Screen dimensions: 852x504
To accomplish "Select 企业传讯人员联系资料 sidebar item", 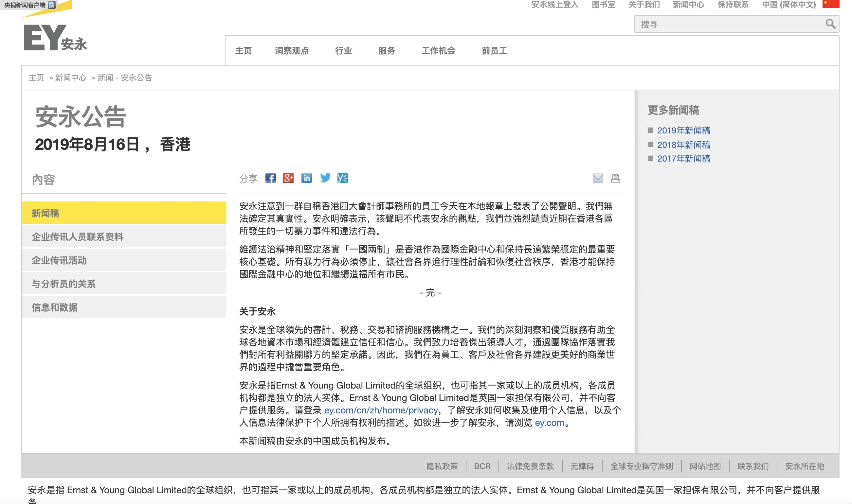I will coord(124,236).
